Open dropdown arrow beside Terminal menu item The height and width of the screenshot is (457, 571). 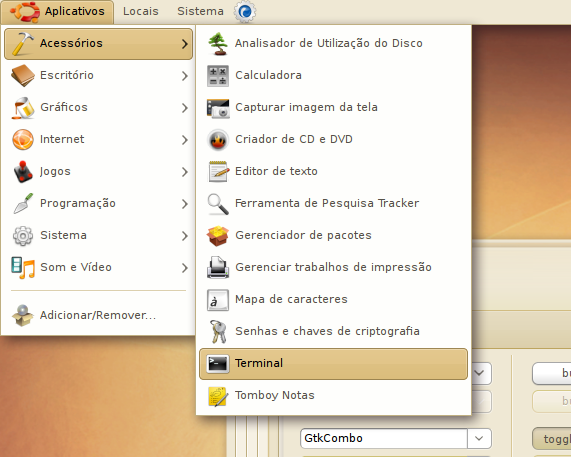[x=480, y=373]
